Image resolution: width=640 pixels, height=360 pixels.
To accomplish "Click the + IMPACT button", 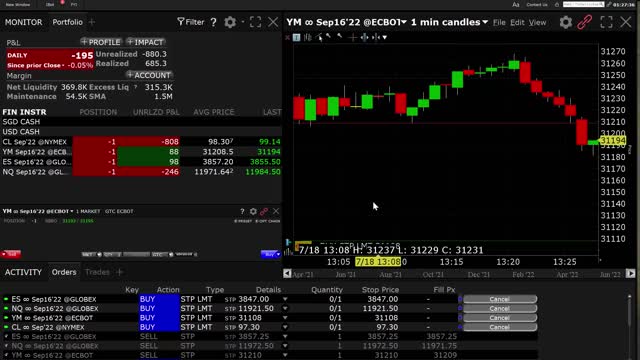I will 145,42.
